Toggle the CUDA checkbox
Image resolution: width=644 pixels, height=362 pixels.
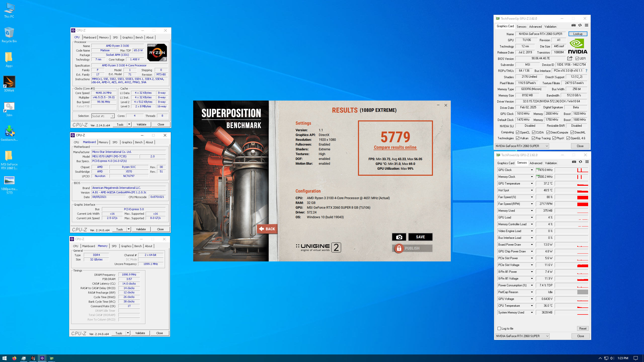pos(534,132)
